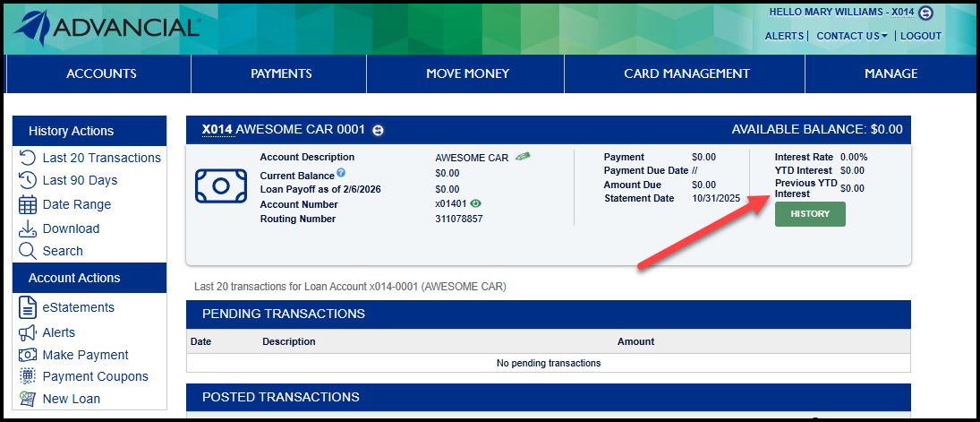This screenshot has width=980, height=422.
Task: Edit account description with green pencil icon
Action: coord(523,157)
